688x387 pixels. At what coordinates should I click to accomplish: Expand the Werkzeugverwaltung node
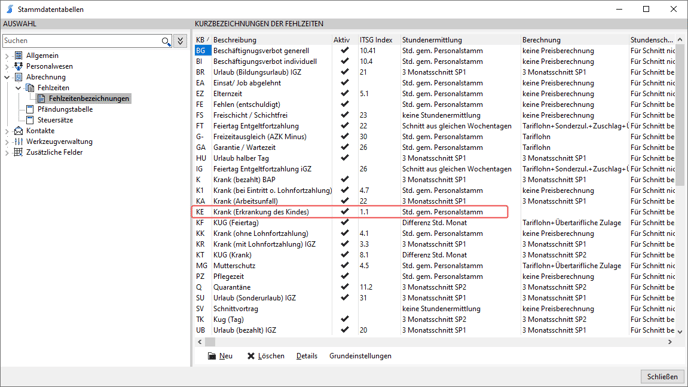point(7,142)
